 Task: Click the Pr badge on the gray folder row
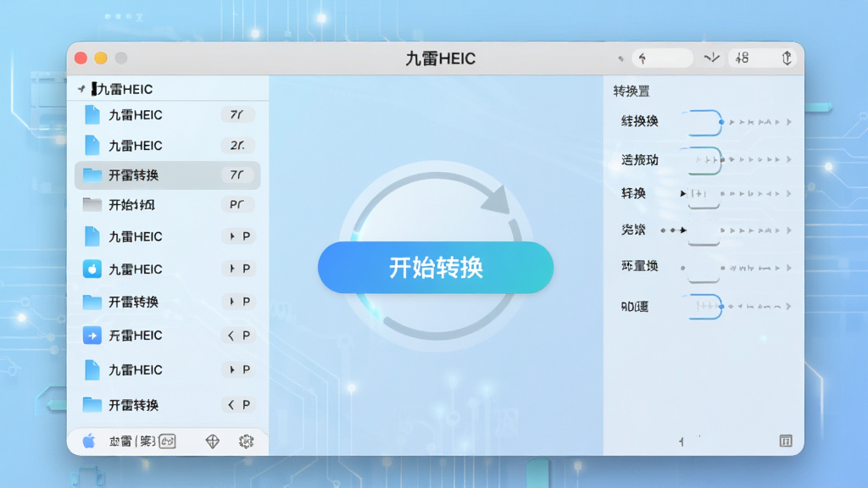[237, 205]
